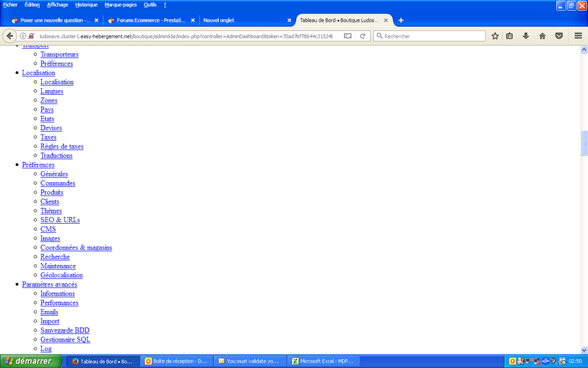Open the Windows démarrer start button

tap(31, 362)
